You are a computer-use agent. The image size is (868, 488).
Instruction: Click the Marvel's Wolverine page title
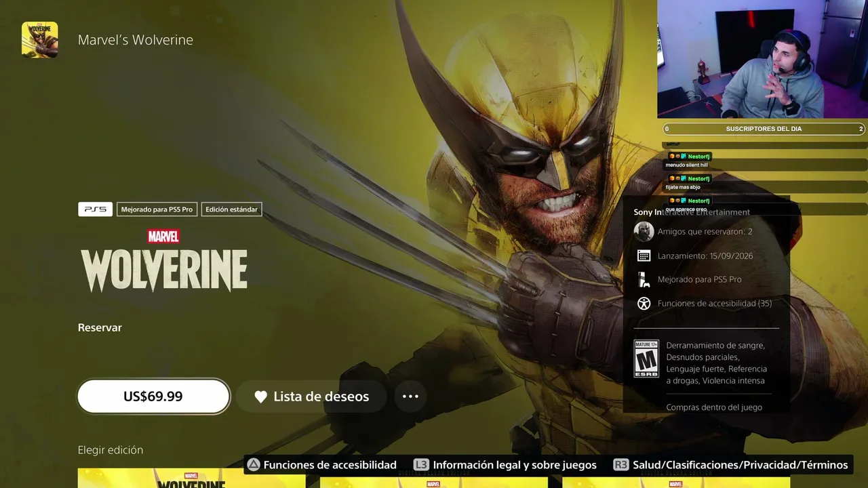136,40
